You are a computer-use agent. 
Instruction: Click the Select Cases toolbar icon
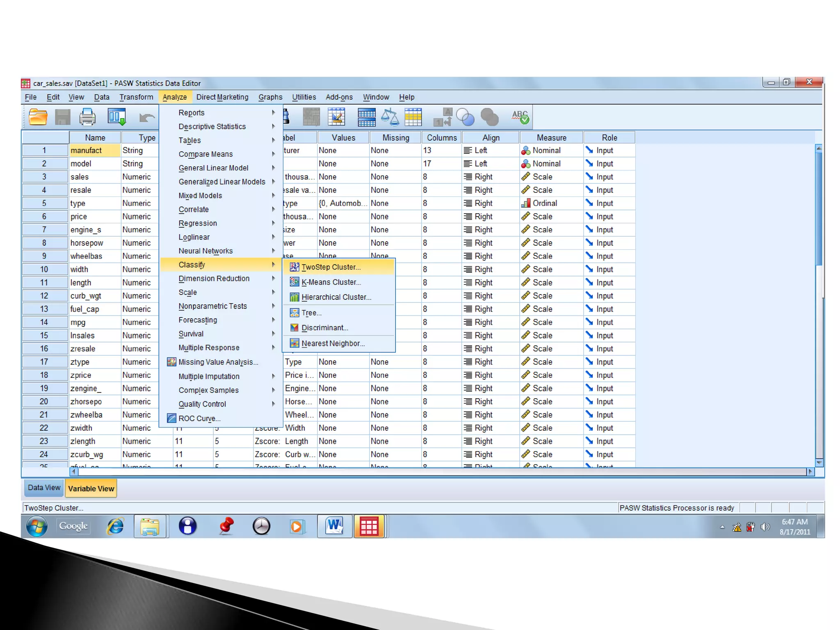tap(413, 117)
